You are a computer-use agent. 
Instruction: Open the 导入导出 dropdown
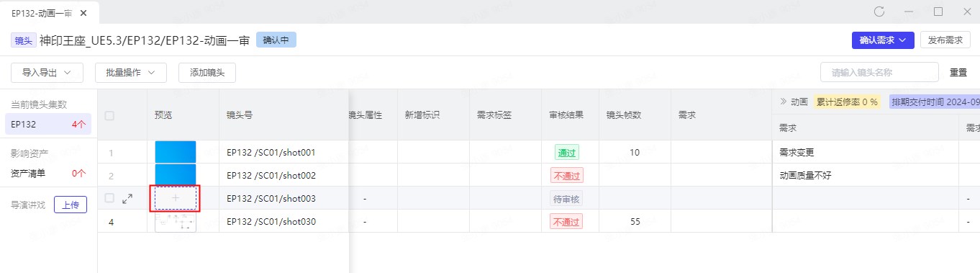coord(47,73)
